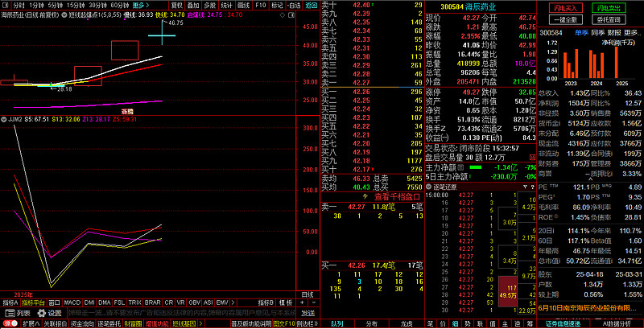Screen dimensions: 644x329
Task: Switch to 分时 chart
Action: 18,6
